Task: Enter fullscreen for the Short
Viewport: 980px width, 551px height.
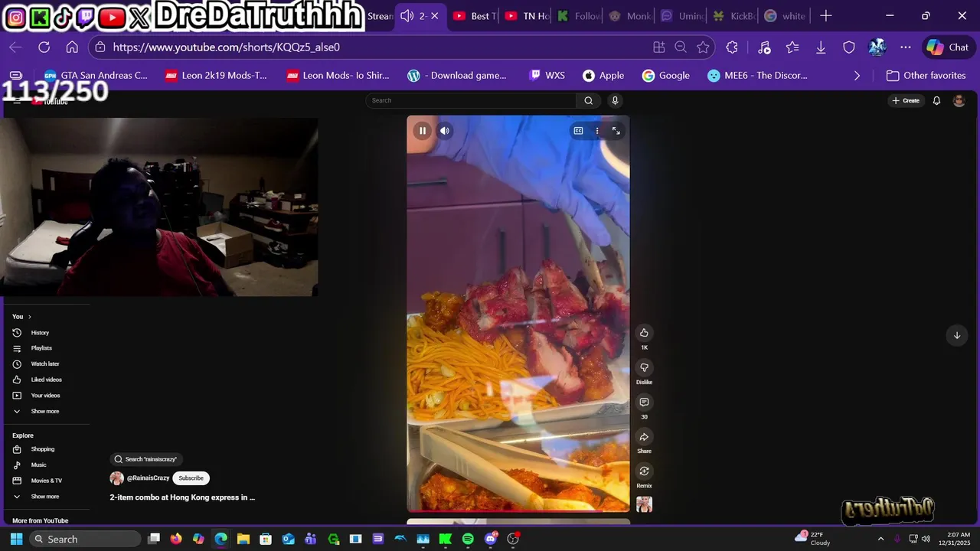Action: [x=616, y=131]
